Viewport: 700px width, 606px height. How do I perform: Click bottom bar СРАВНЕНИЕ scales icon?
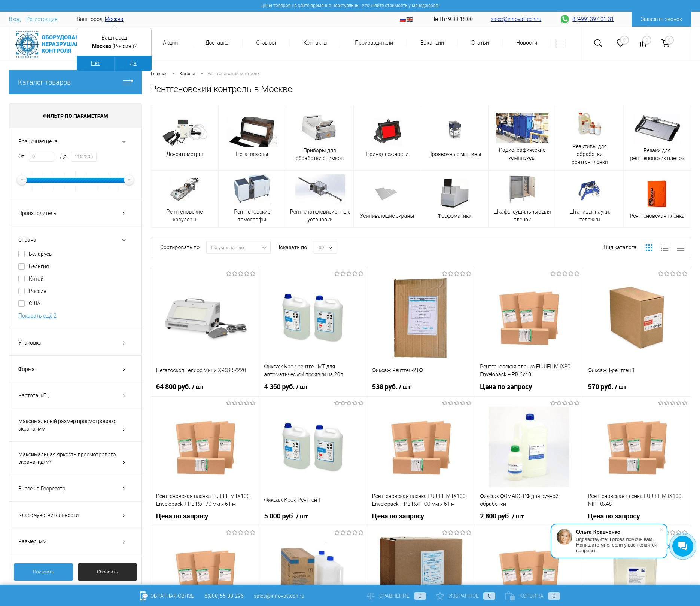371,596
